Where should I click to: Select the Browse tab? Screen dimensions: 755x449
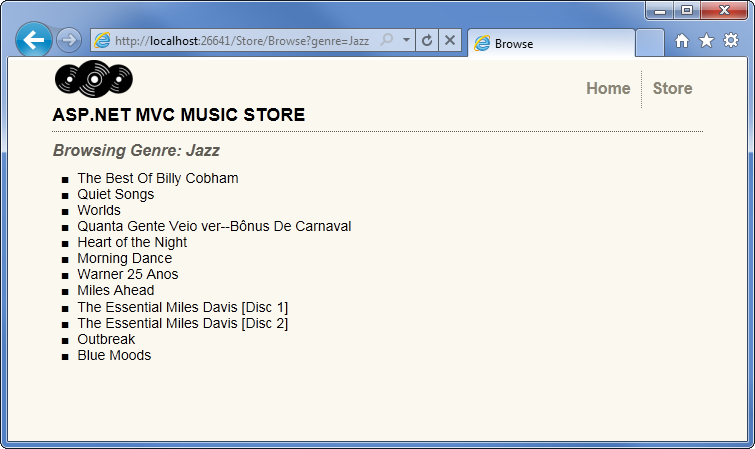(550, 44)
